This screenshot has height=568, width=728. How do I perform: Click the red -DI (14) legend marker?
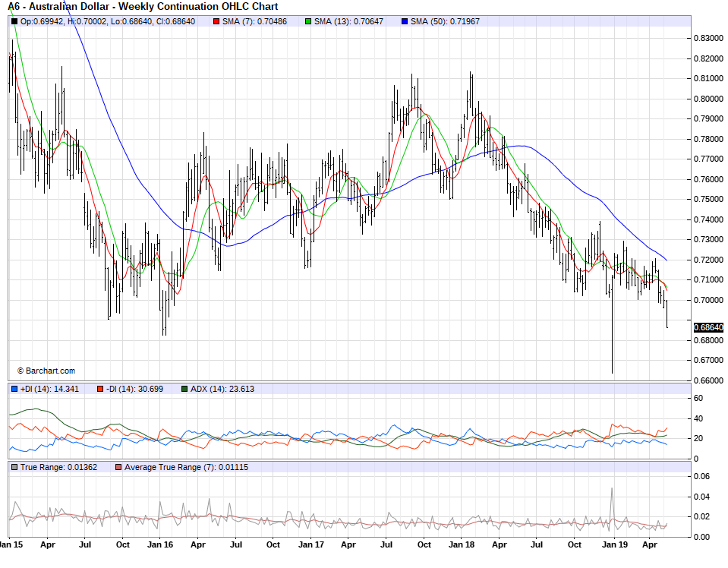pos(99,389)
